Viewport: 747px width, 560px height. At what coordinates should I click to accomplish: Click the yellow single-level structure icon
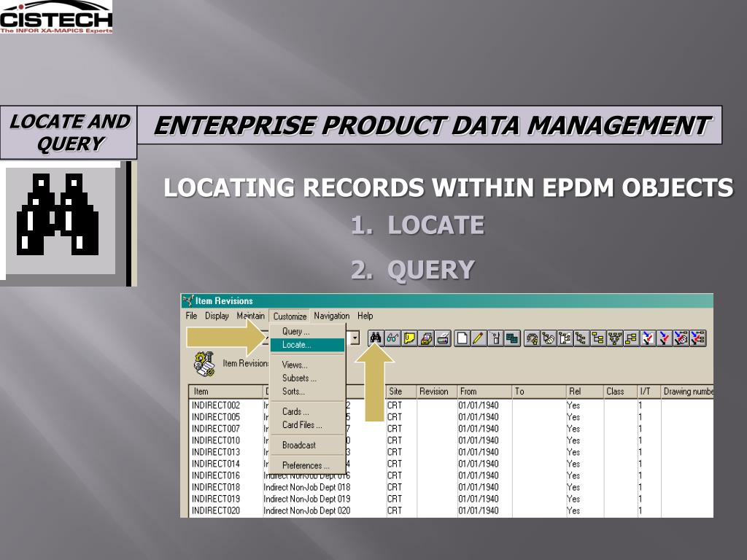(x=632, y=338)
